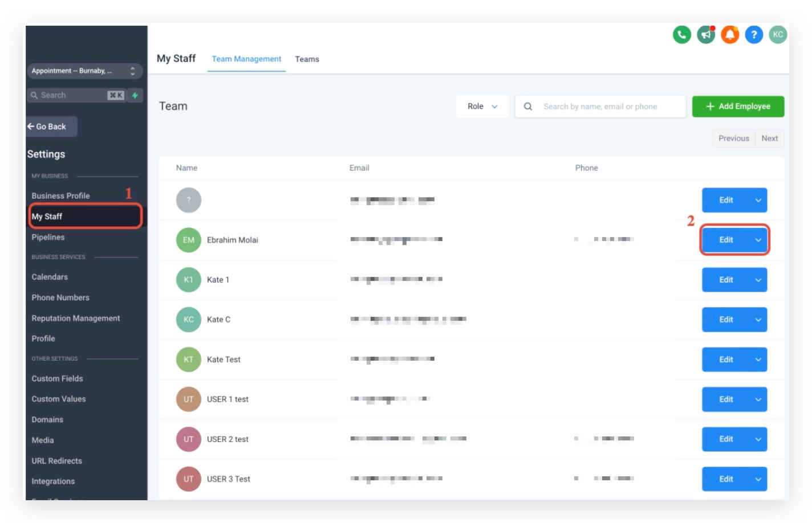This screenshot has width=812, height=523.
Task: Open Custom Values settings
Action: coord(59,399)
